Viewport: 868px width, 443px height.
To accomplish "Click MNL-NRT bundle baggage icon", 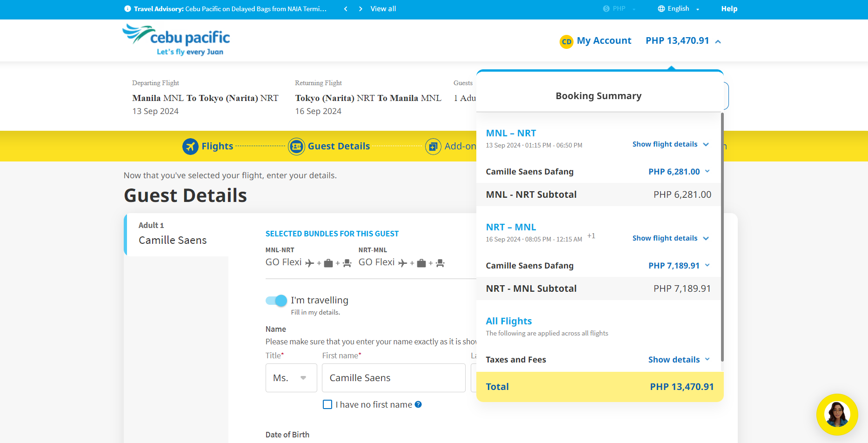I will (x=328, y=263).
